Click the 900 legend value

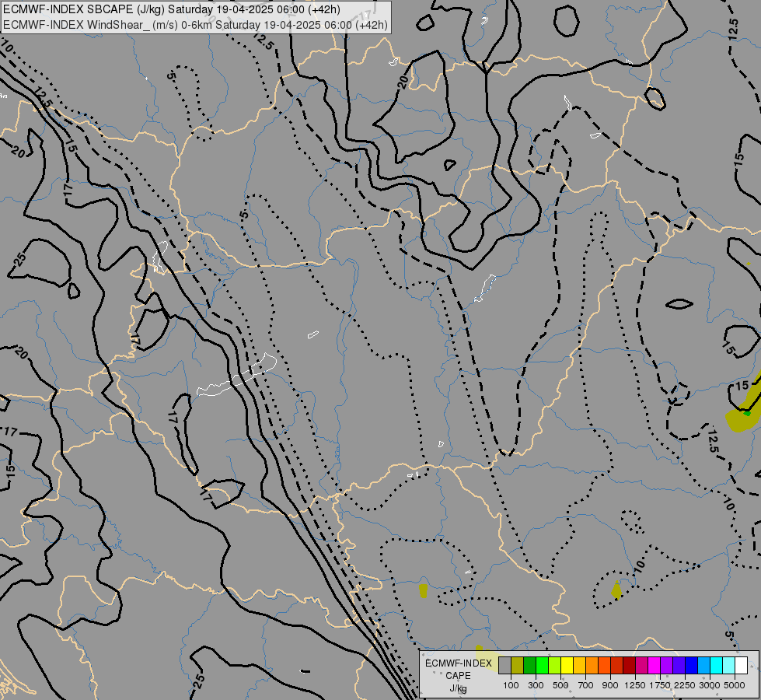610,685
